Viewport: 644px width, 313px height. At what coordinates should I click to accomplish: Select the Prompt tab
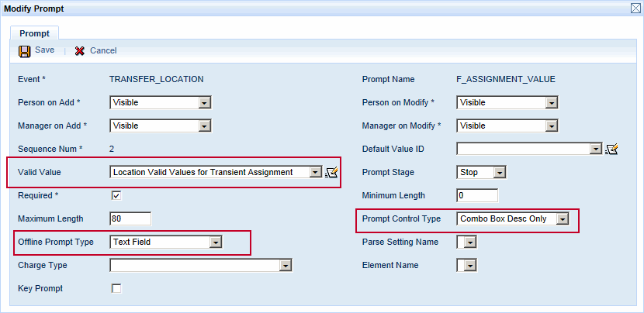click(x=34, y=33)
